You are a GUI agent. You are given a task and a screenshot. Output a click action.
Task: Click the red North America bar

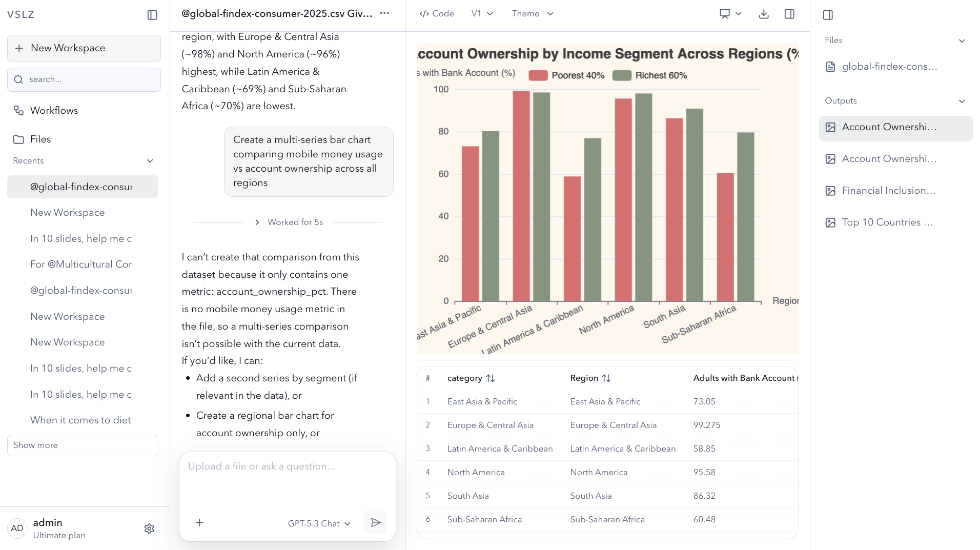623,200
